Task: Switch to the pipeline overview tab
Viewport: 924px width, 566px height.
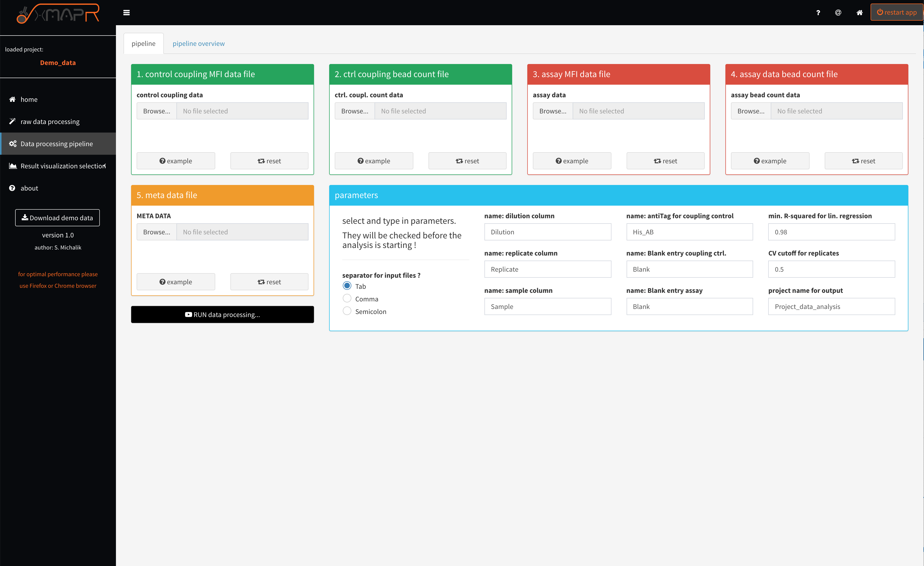Action: 198,43
